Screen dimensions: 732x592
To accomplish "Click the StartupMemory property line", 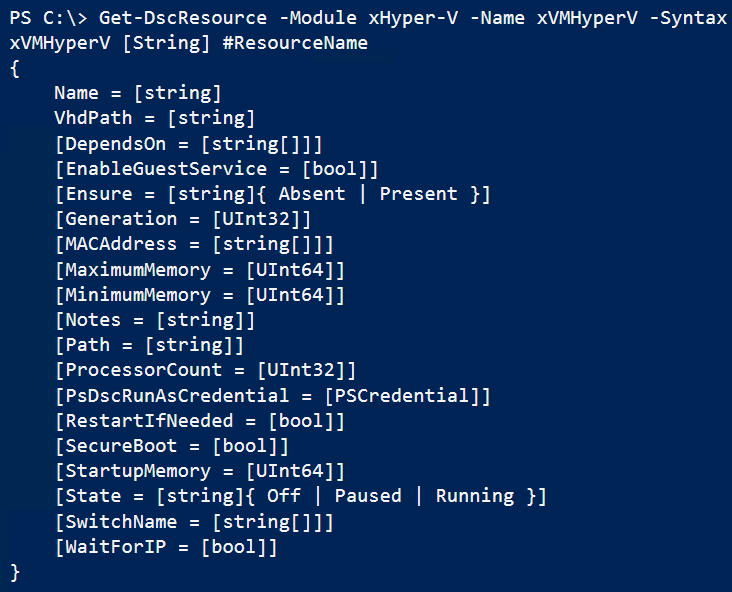I will (x=200, y=471).
